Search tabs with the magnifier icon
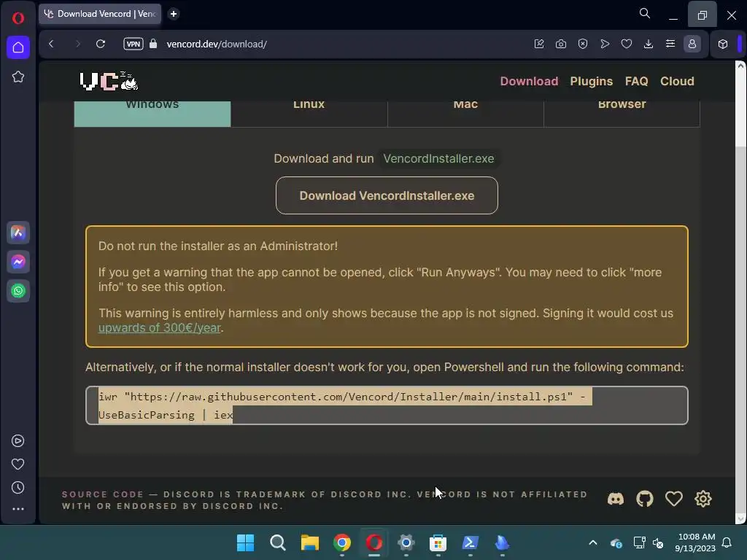The width and height of the screenshot is (747, 560). coord(645,13)
